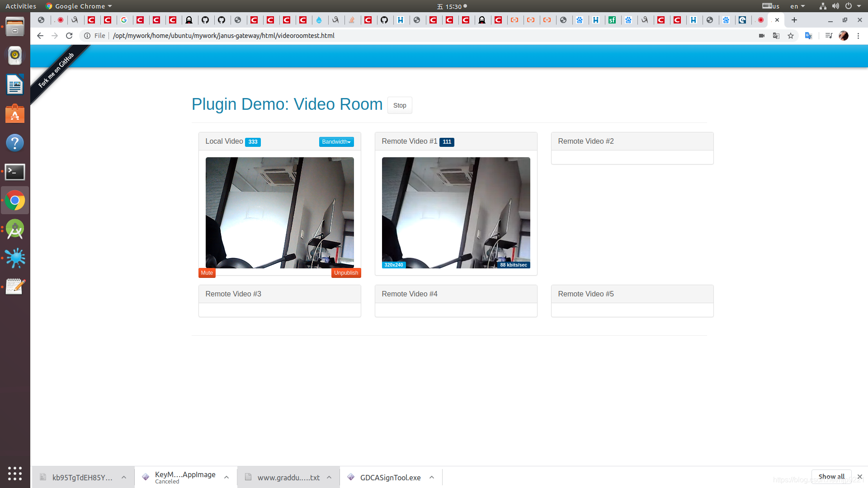Mute the local video
868x488 pixels.
click(x=207, y=273)
